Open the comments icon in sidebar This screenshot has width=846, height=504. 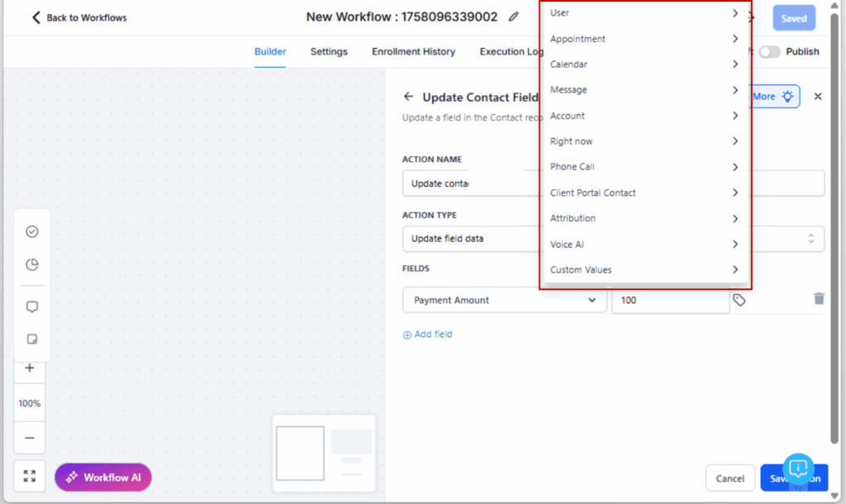(32, 307)
